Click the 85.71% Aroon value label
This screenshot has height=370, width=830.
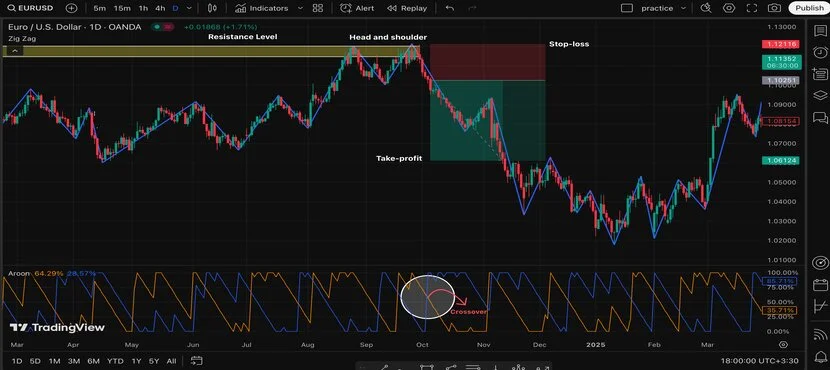click(x=780, y=281)
